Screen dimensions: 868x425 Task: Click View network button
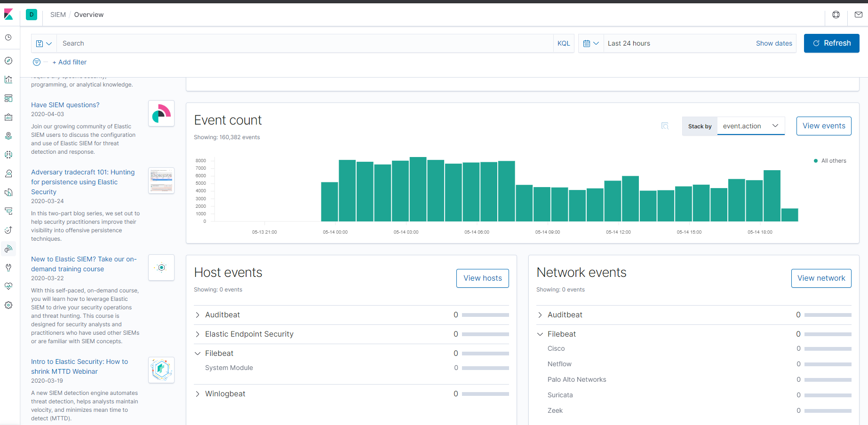[821, 278]
